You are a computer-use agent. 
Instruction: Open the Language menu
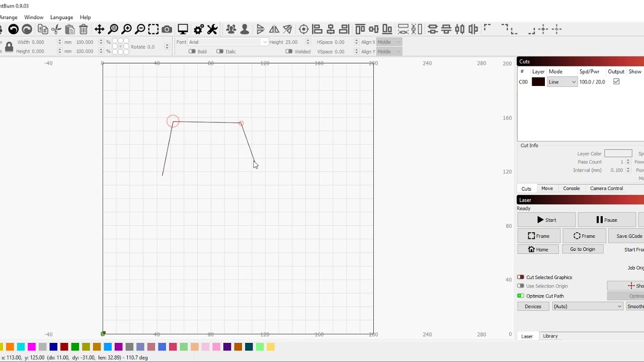pos(62,17)
